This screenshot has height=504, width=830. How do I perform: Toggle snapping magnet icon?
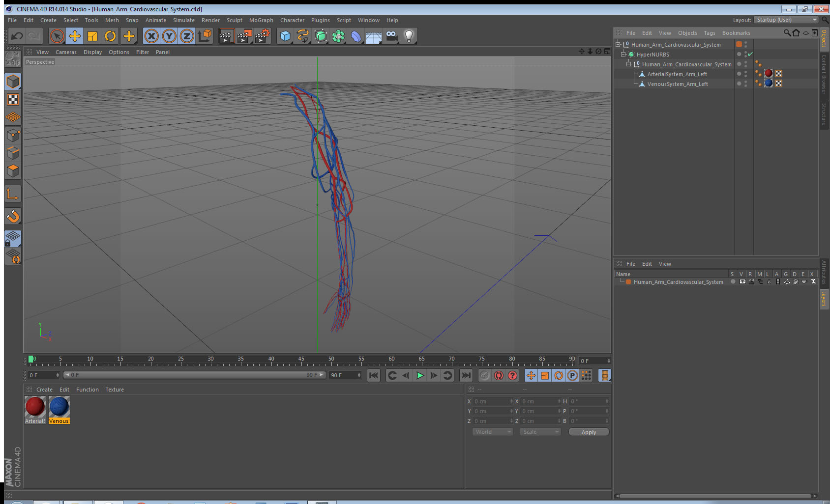(13, 216)
